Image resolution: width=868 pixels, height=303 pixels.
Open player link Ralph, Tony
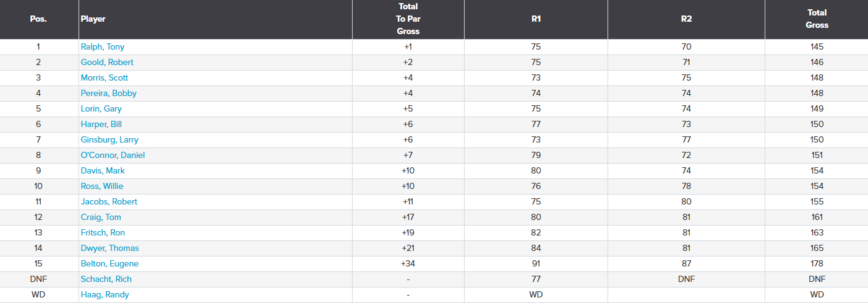pos(103,46)
